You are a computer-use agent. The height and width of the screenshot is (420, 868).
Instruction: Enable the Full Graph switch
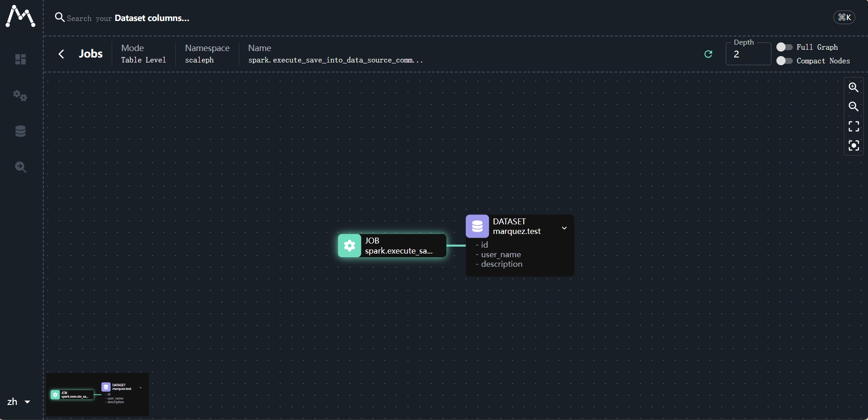point(784,47)
